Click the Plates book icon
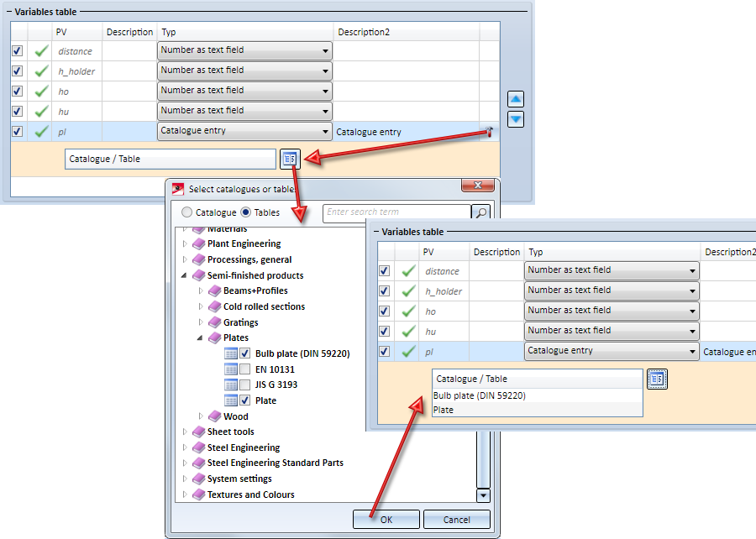756x539 pixels. (x=214, y=338)
